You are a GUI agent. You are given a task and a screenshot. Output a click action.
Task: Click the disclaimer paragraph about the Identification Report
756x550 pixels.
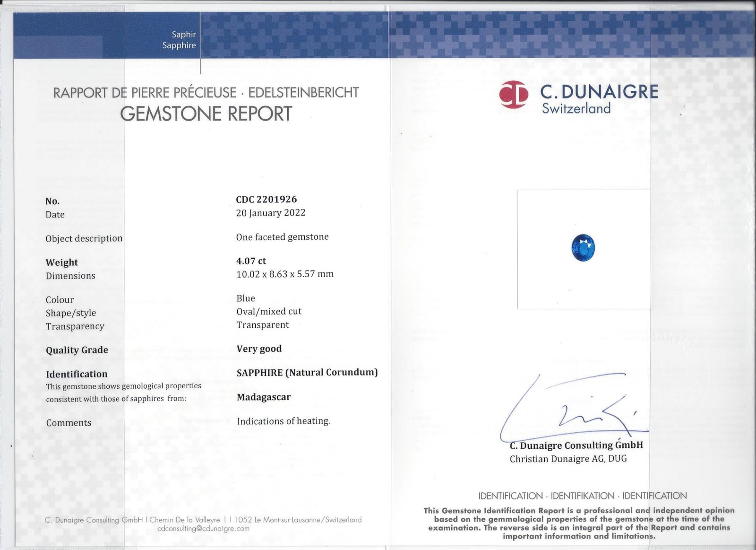tap(579, 524)
